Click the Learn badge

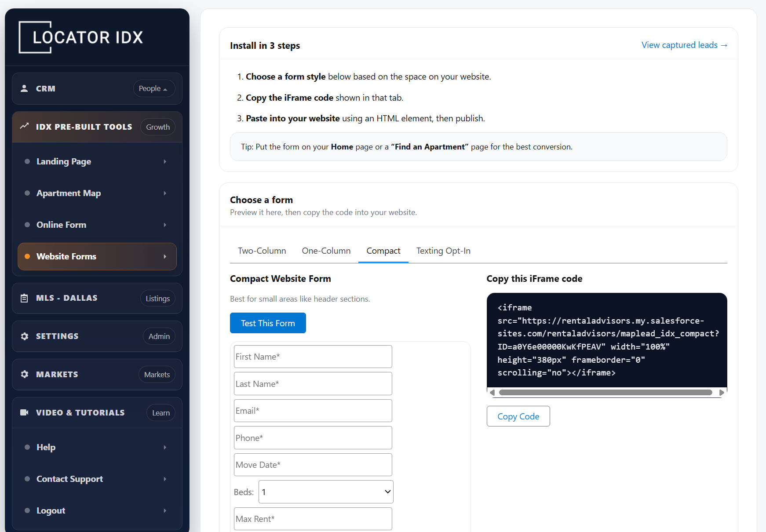(161, 413)
